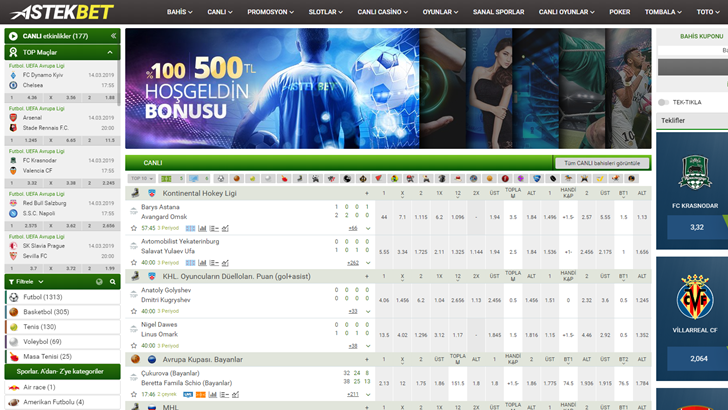
Task: Favorite the Anatoly Golyshev duel star
Action: coord(134,311)
